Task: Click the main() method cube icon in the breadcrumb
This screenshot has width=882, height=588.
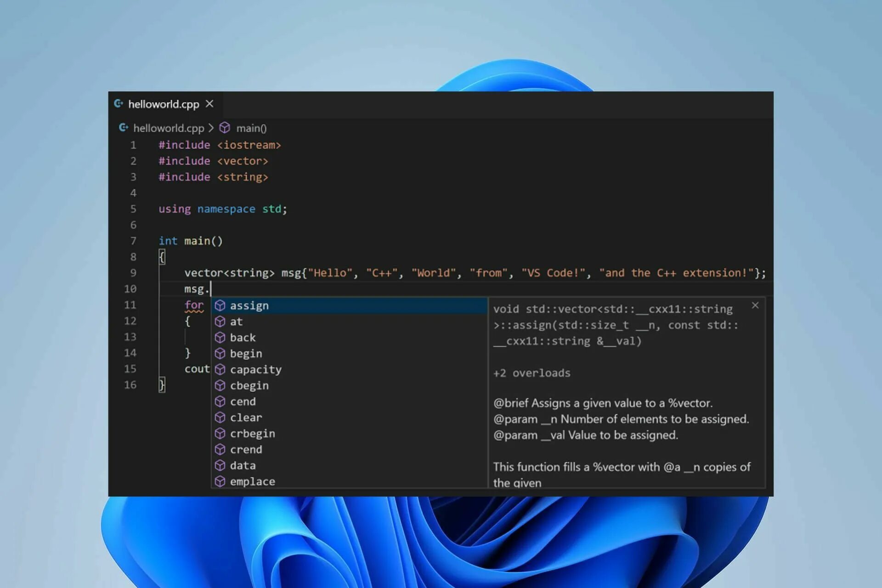Action: tap(225, 128)
